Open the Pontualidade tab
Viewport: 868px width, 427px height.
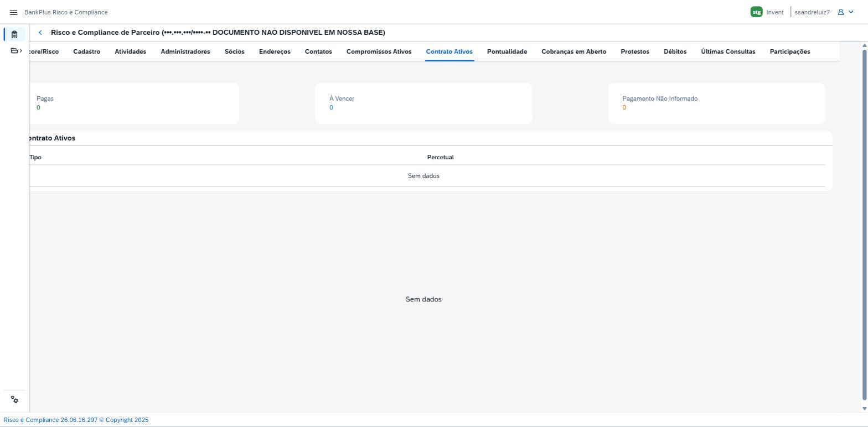507,51
